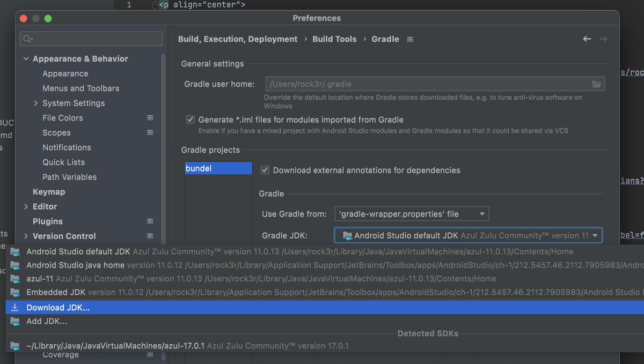Click the project-level icon next to Gradle breadcrumb
644x364 pixels.
coord(410,39)
